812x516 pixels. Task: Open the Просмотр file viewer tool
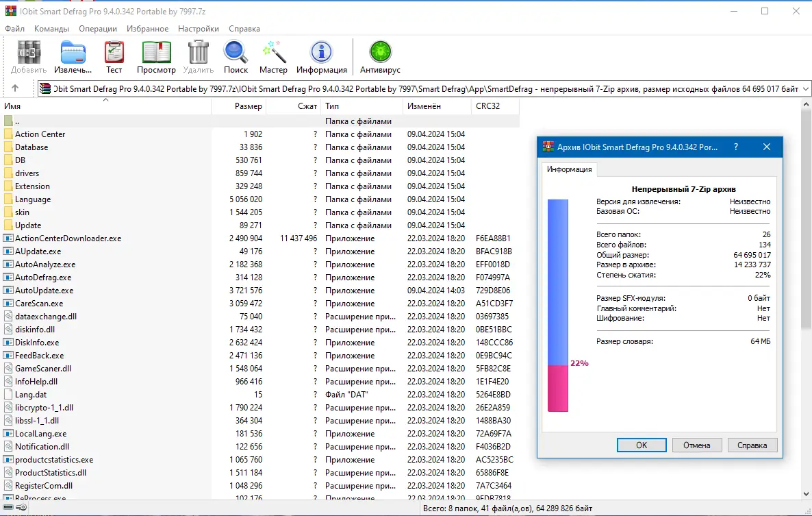156,55
